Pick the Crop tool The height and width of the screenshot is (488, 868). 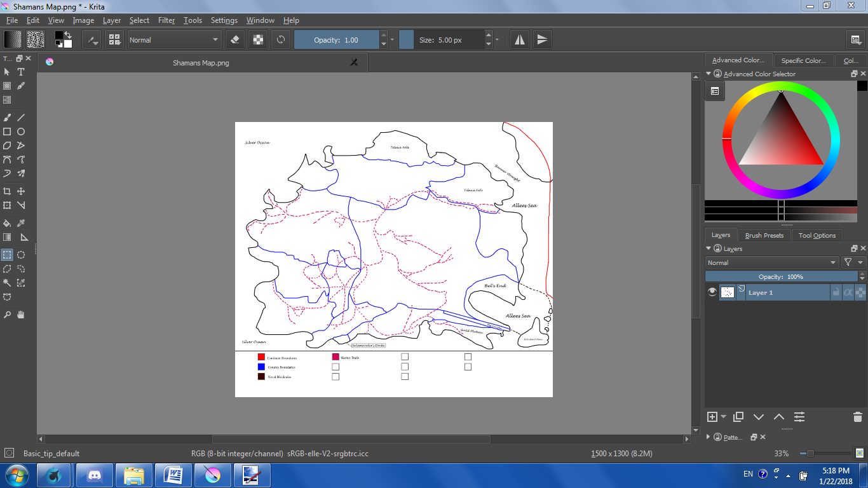pos(7,191)
